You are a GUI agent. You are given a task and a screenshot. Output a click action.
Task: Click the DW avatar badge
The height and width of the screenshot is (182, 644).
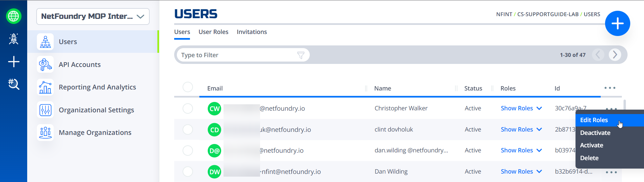point(214,172)
